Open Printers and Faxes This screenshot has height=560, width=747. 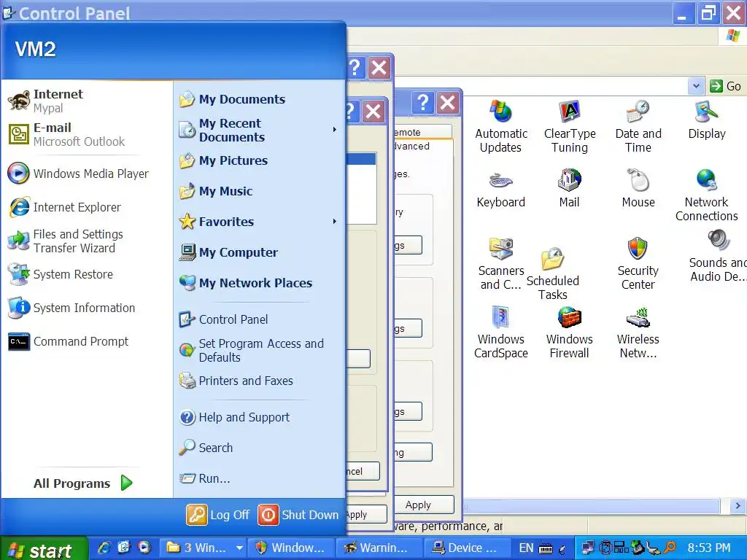[259, 381]
